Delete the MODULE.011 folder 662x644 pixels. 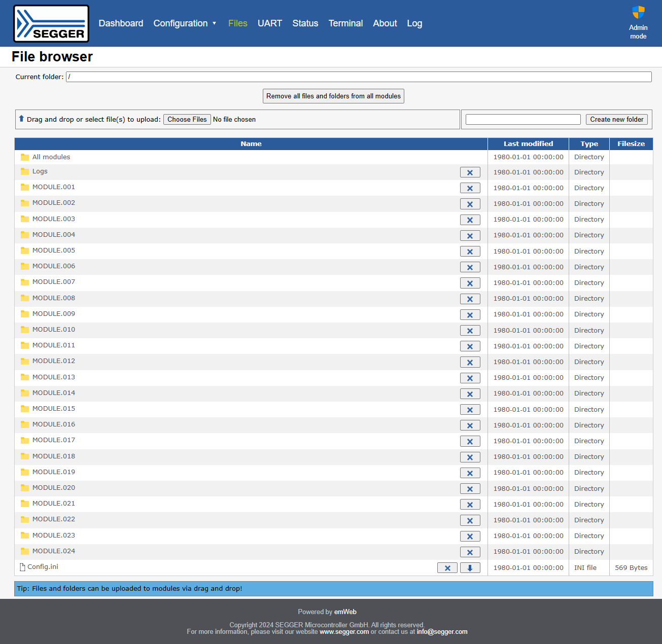point(470,346)
